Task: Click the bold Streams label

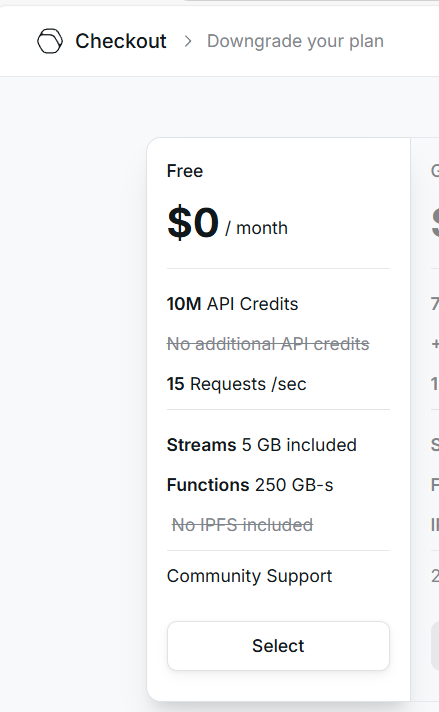Action: click(x=202, y=445)
